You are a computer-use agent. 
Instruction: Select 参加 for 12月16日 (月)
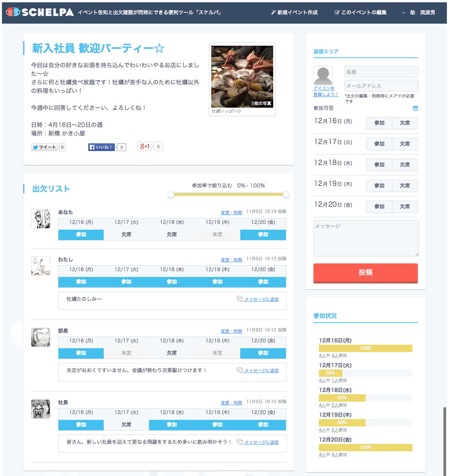tap(379, 123)
